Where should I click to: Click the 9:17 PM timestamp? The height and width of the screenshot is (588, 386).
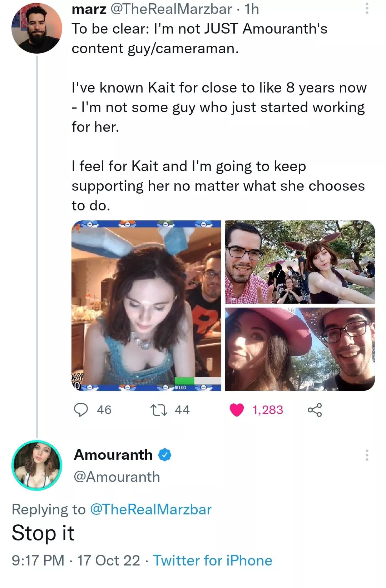pos(38,560)
